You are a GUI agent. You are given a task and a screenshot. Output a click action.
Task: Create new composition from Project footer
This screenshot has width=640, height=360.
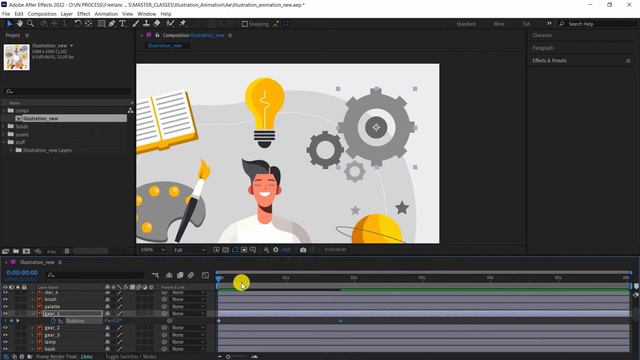[x=27, y=251]
